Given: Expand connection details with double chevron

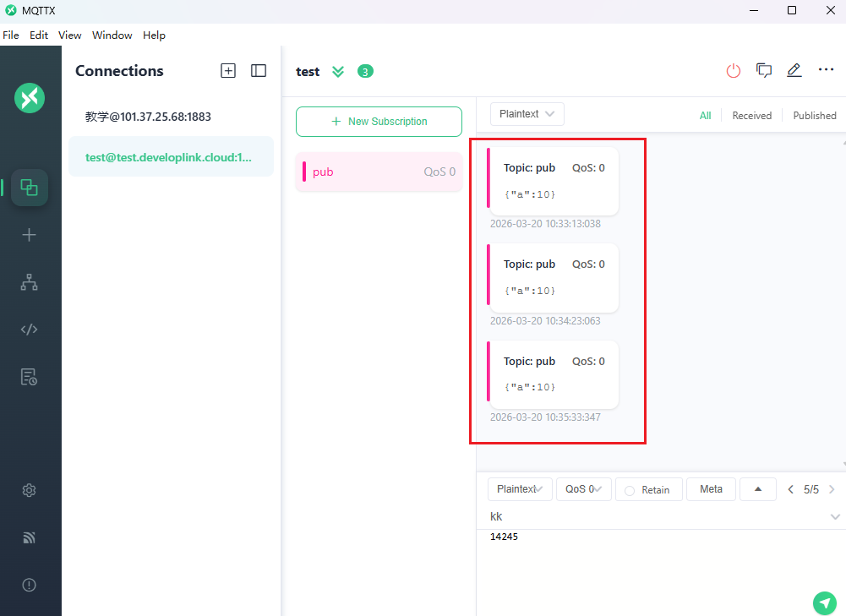Looking at the screenshot, I should click(x=338, y=72).
